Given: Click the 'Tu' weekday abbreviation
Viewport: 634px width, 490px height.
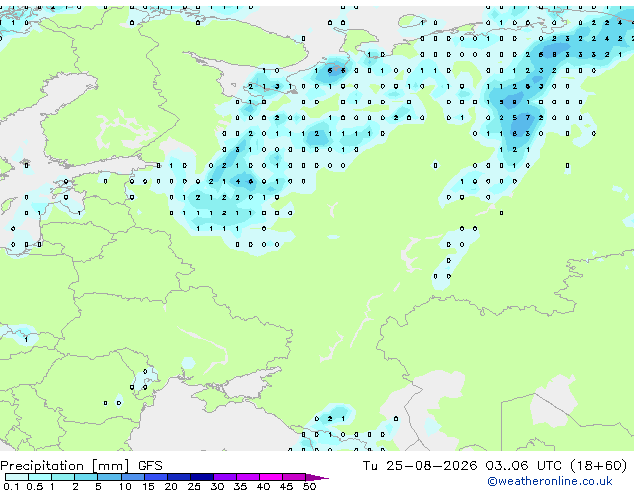Looking at the screenshot, I should click(370, 466).
